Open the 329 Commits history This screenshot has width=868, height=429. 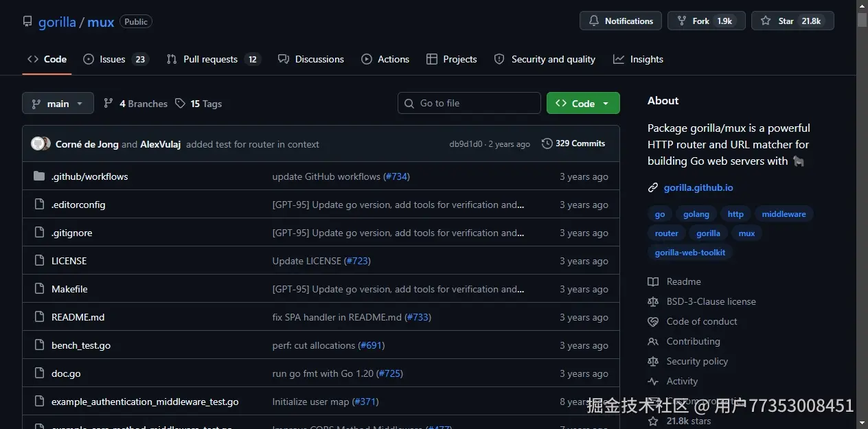point(573,143)
